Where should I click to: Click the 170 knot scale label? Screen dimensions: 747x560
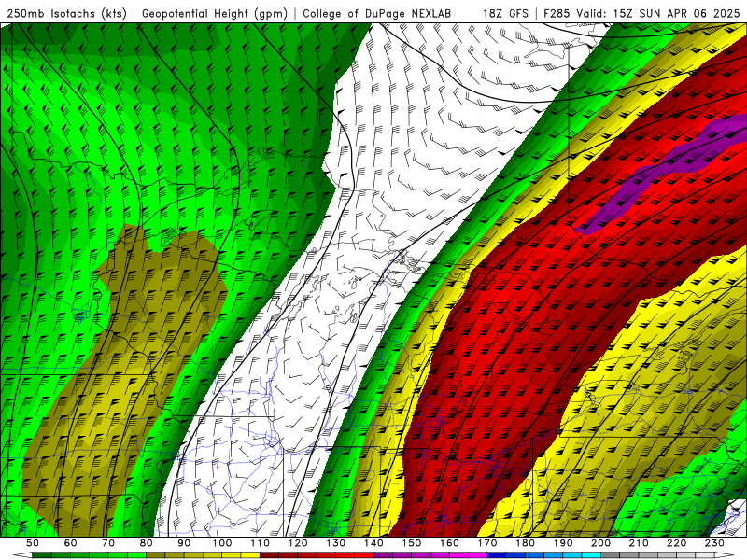coord(486,543)
